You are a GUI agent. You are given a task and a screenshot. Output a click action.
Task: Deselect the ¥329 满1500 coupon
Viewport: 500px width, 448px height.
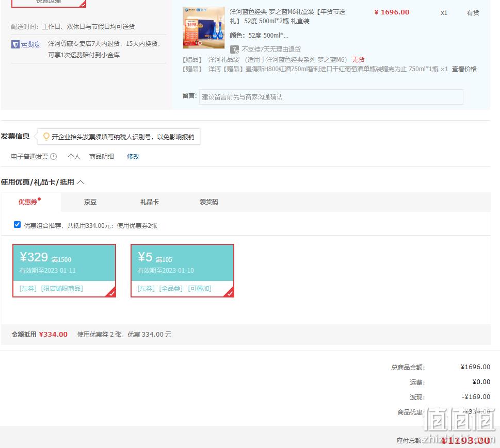[64, 271]
